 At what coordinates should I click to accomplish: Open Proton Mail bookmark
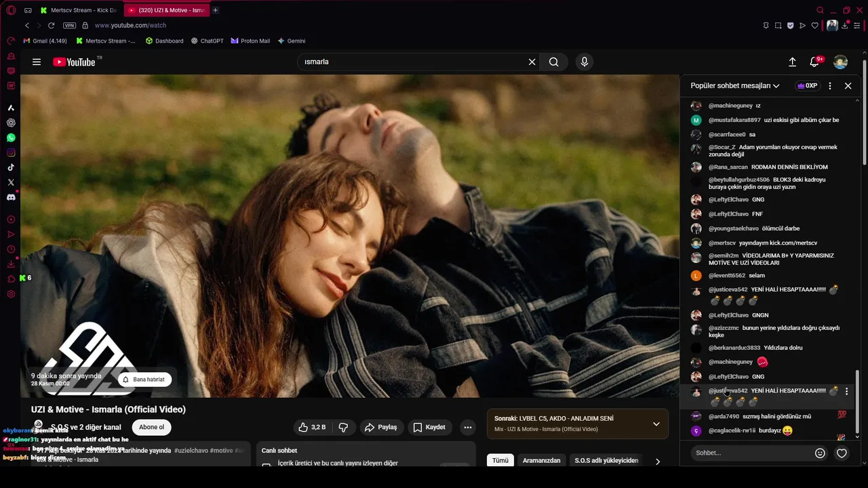(x=250, y=41)
